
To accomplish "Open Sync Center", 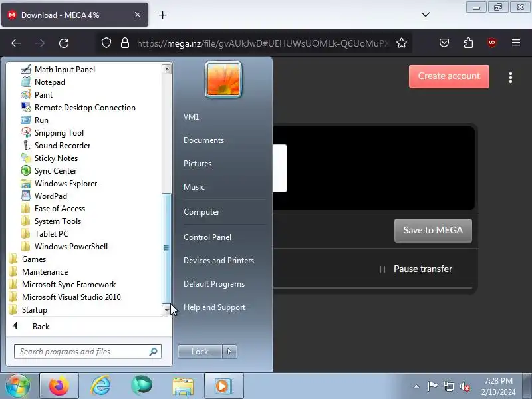I will [x=55, y=171].
